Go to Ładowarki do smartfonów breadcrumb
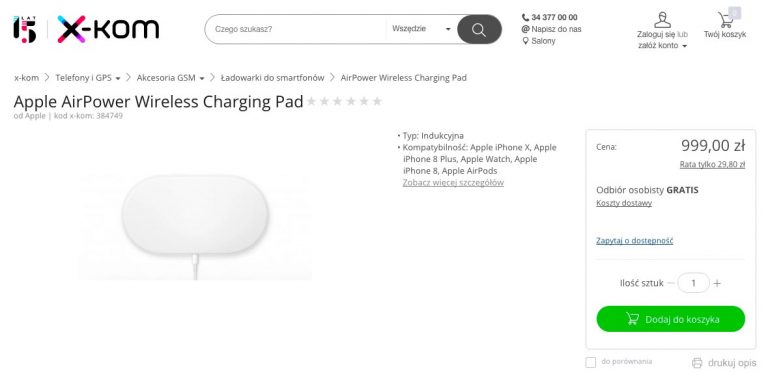Screen dimensions: 768x380 tap(272, 78)
